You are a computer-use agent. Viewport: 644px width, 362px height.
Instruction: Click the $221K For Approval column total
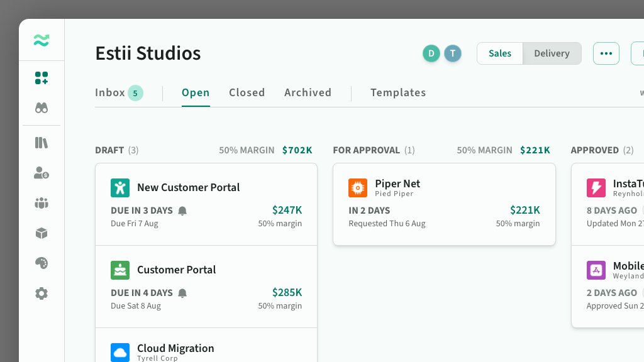(535, 150)
